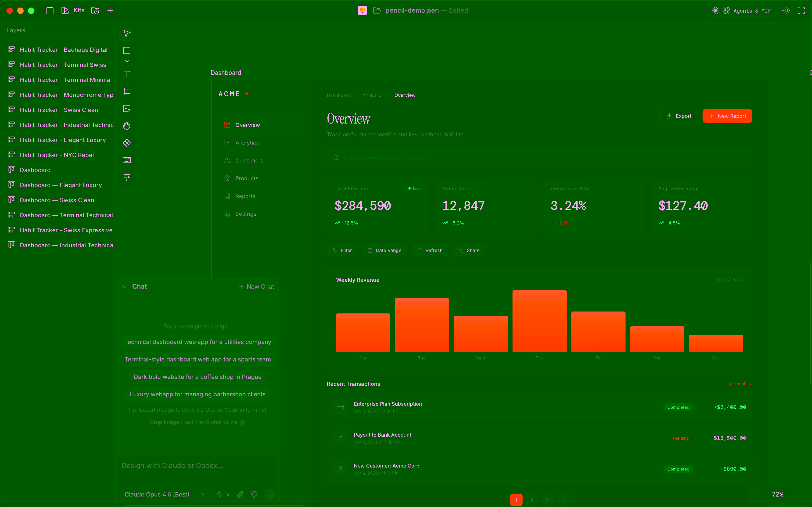Toggle light/dark theme sun icon
This screenshot has height=507, width=812.
(x=786, y=11)
